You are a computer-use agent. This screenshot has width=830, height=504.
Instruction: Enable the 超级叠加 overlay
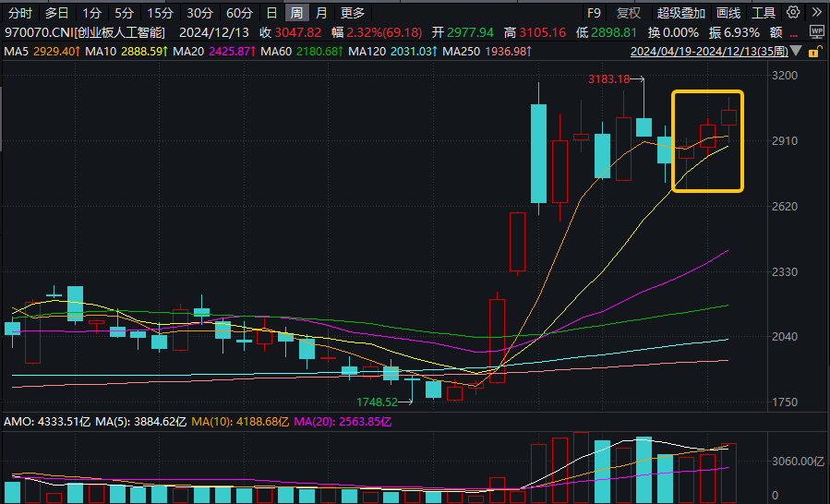[680, 13]
